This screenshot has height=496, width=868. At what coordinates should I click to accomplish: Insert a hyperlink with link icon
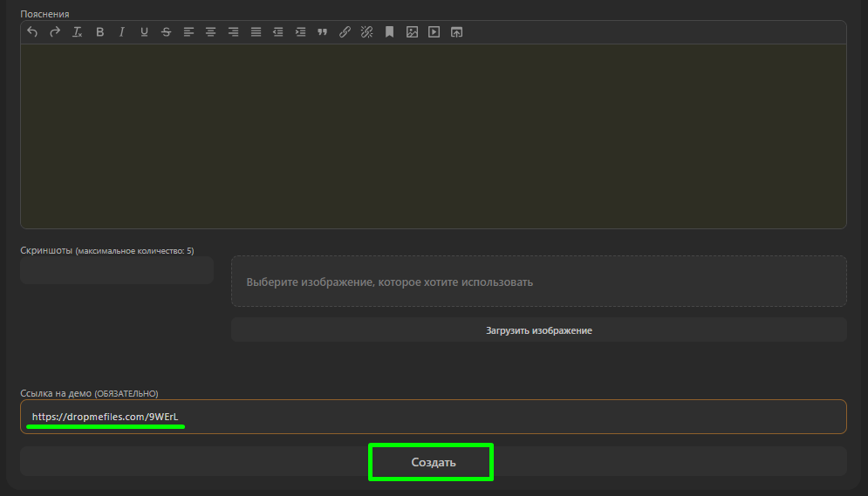pos(345,32)
